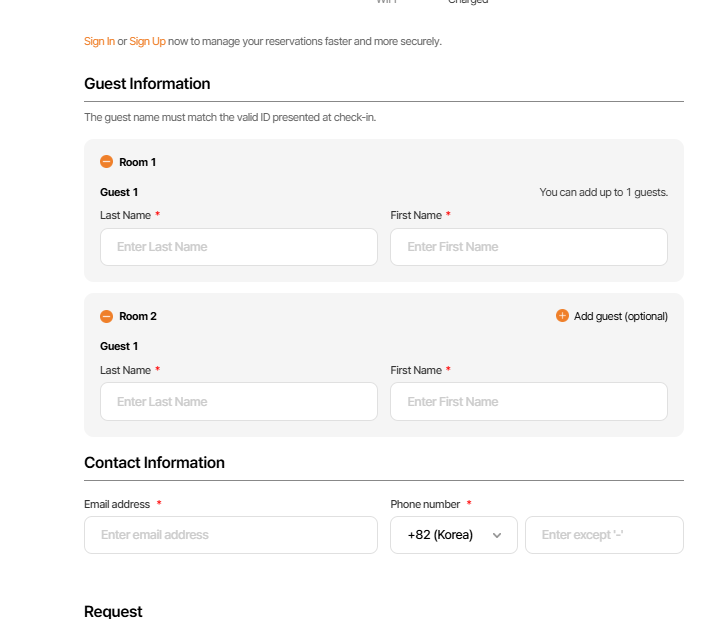
Task: Click the phone number field
Action: click(x=604, y=535)
